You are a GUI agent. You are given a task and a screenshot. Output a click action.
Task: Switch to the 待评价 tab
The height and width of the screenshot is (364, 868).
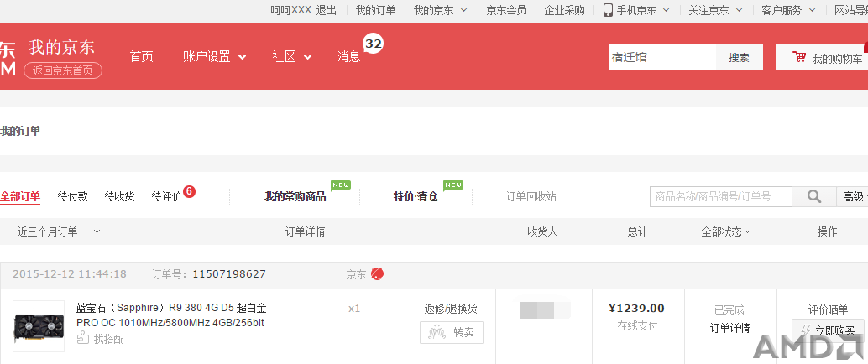click(166, 196)
